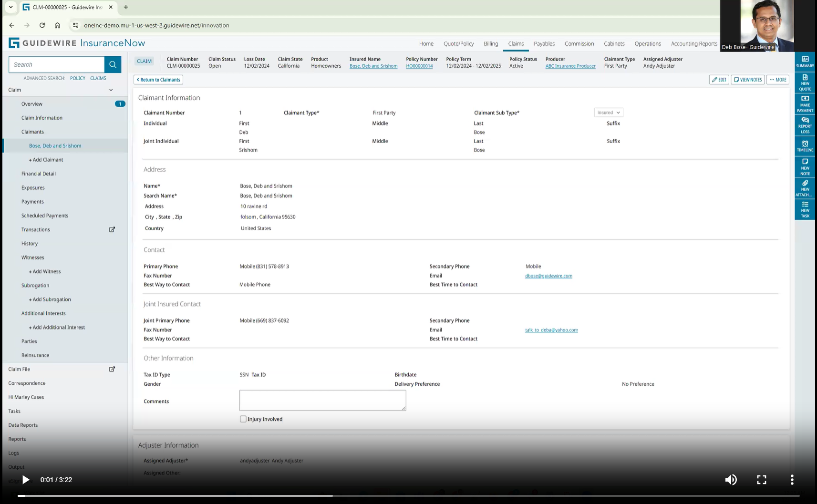Open Hi Marley Cases sidebar item

point(26,397)
